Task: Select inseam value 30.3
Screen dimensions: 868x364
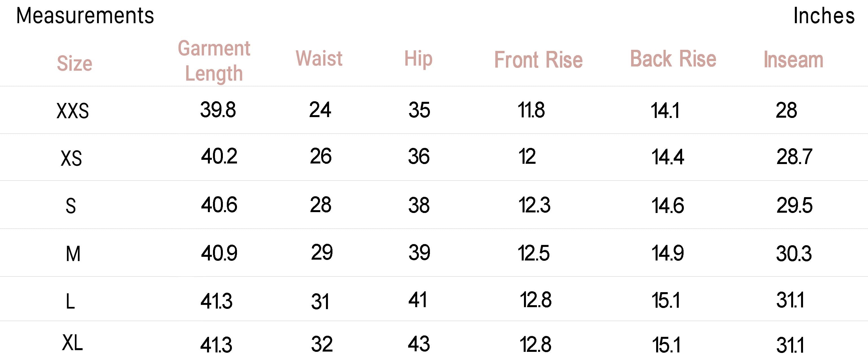Action: tap(794, 254)
